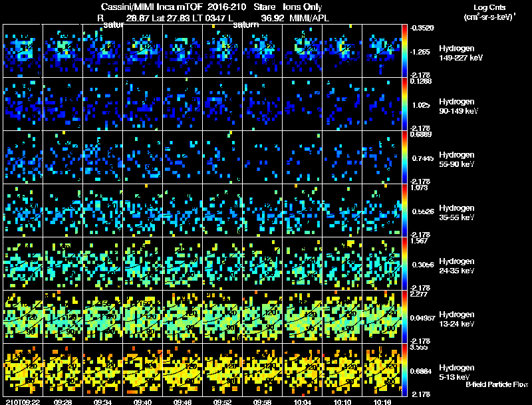532x405 pixels.
Task: Click the color bar for Hydrogen 55-90 keV
Action: coord(404,157)
